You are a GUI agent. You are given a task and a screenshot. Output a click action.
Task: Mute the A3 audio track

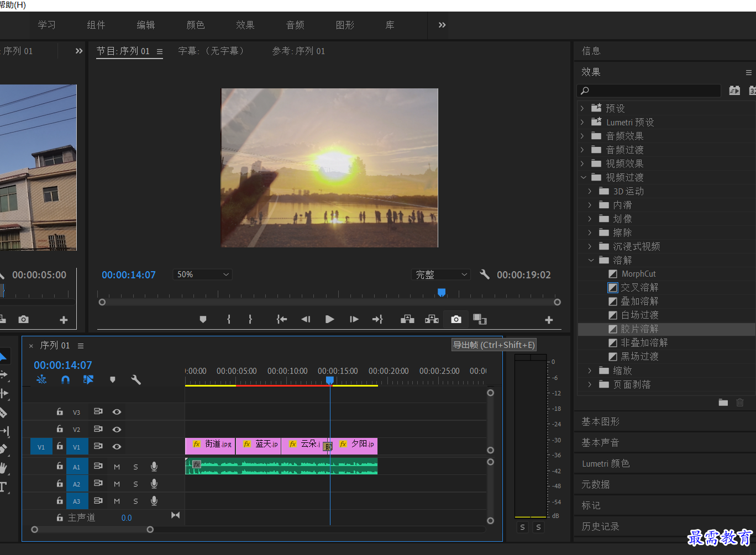pos(117,501)
